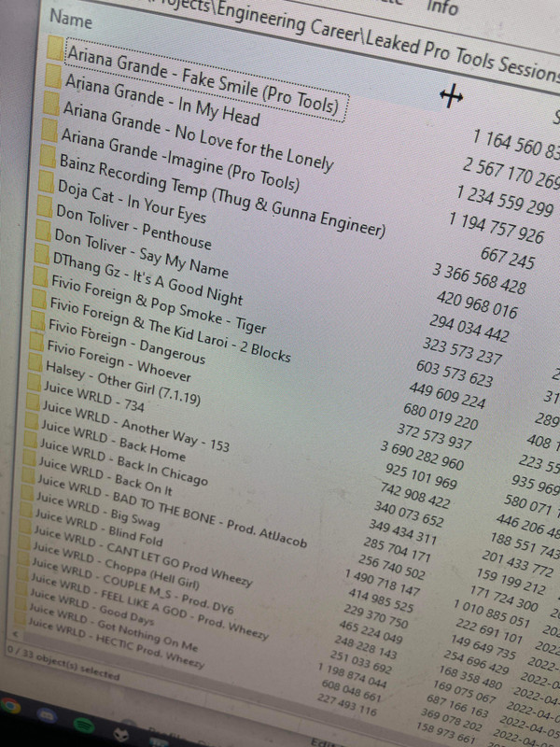The width and height of the screenshot is (560, 747).
Task: Click the size value '3 366 568 428'
Action: (480, 279)
